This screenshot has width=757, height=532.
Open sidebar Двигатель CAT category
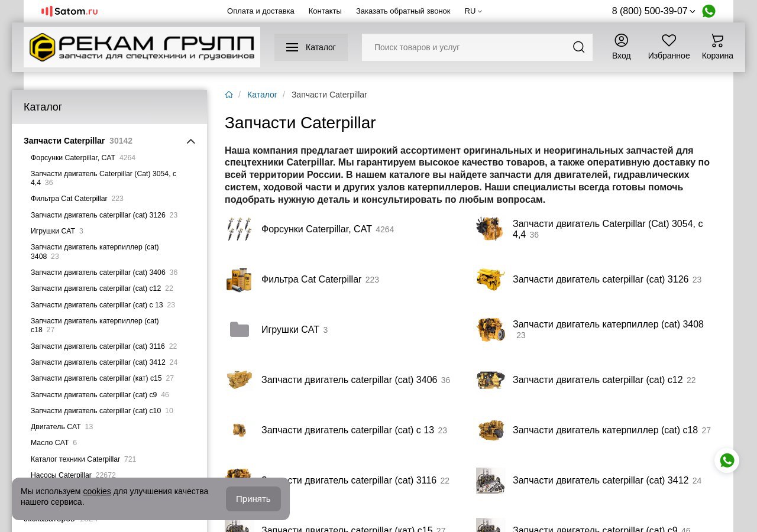tap(56, 427)
